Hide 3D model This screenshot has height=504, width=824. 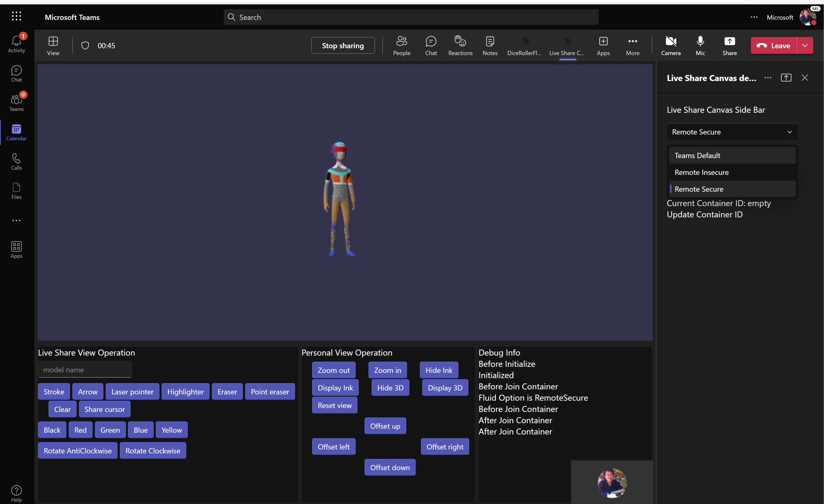tap(390, 388)
